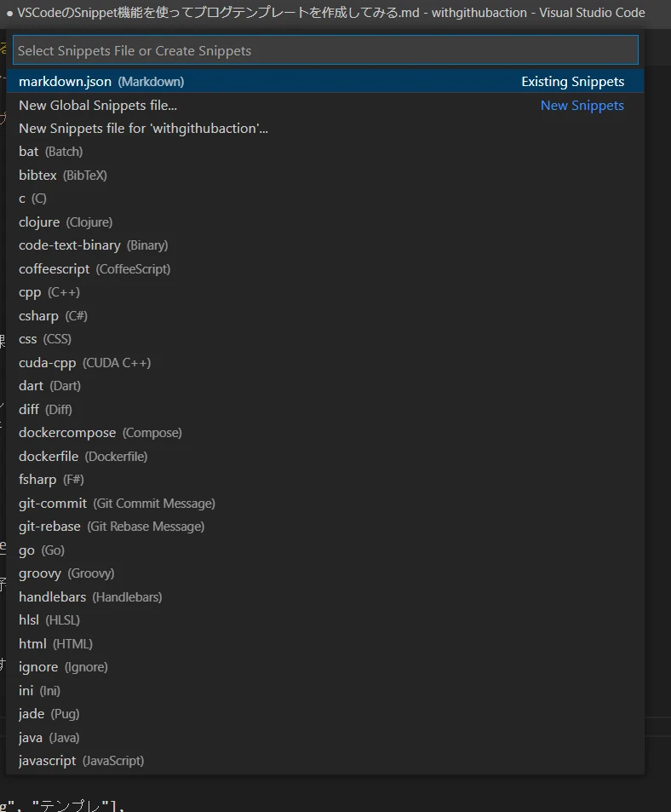The width and height of the screenshot is (671, 812).
Task: Select handlebars snippets from the list
Action: (89, 596)
